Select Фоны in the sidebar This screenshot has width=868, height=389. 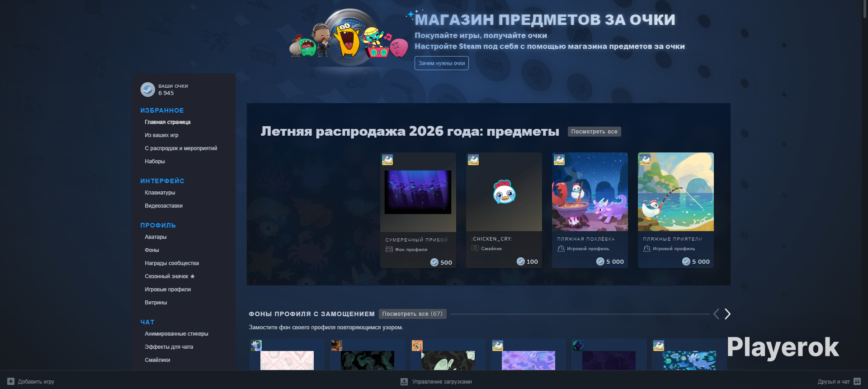(152, 250)
